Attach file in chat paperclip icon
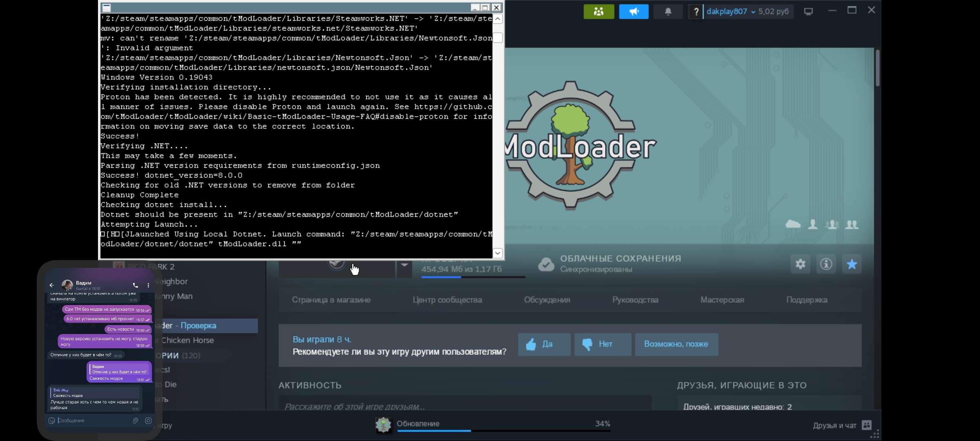980x441 pixels. pos(136,421)
